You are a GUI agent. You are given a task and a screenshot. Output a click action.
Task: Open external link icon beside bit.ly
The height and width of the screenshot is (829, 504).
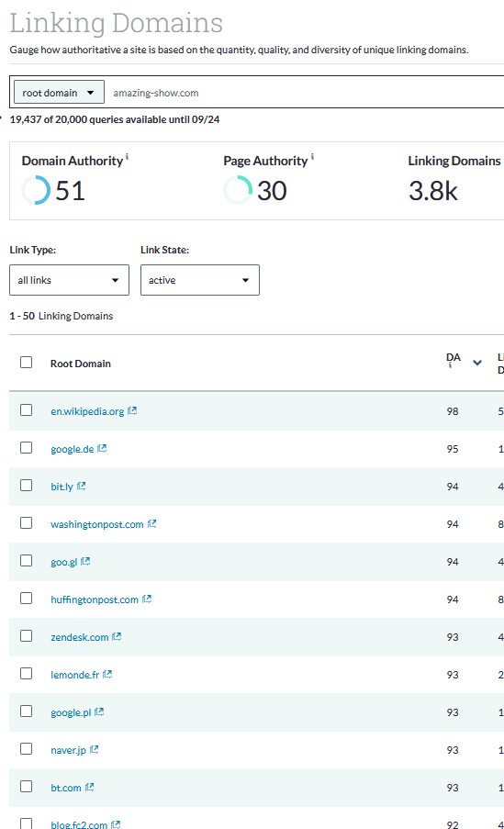[81, 486]
